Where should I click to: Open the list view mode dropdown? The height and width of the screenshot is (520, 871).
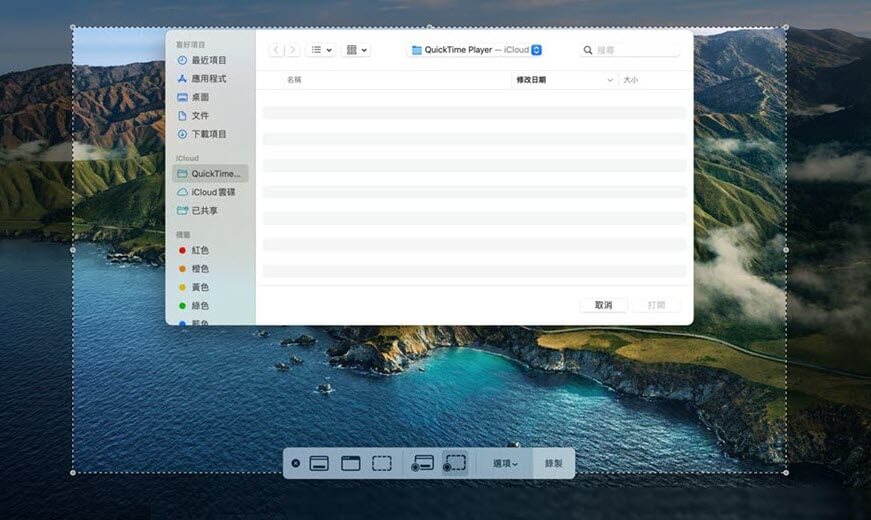[321, 50]
